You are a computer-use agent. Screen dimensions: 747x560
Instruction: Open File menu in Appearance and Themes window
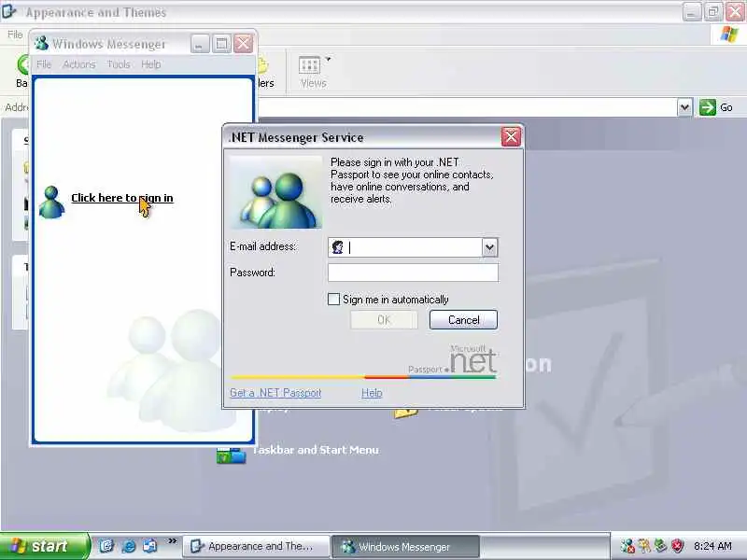pos(15,35)
